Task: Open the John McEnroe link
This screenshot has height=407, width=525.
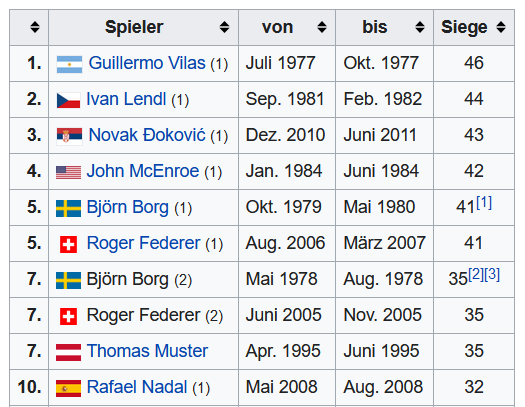Action: coord(143,171)
